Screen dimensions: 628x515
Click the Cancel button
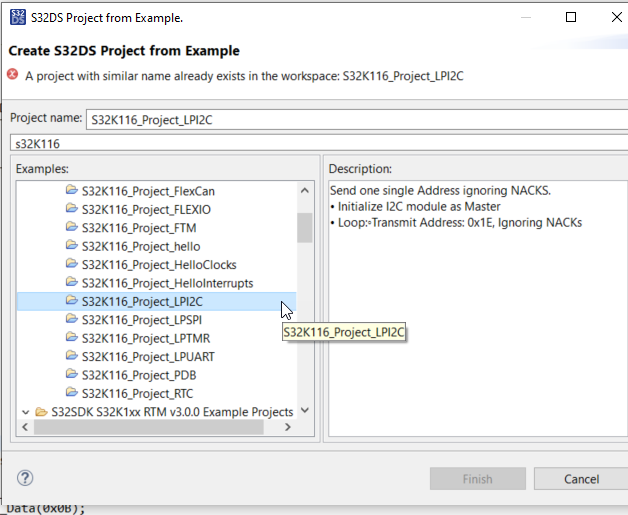(x=581, y=479)
